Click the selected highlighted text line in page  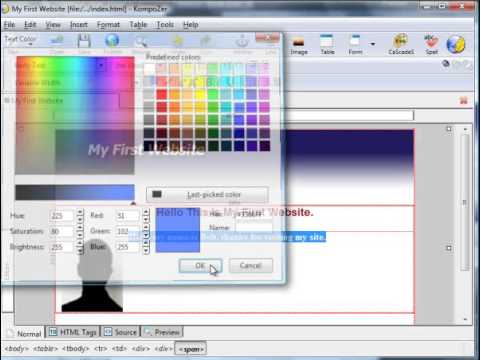click(x=227, y=237)
